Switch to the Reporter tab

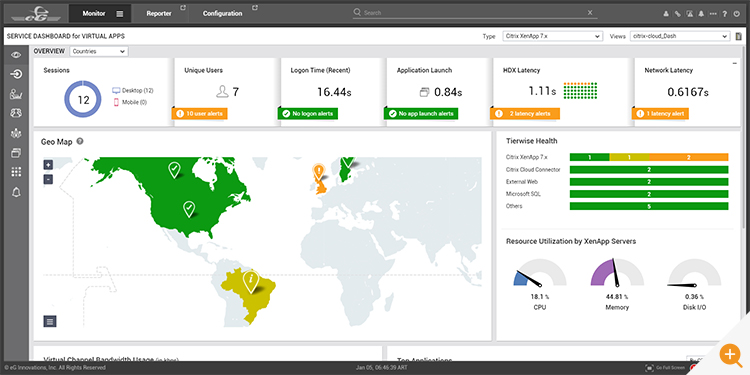[x=159, y=14]
